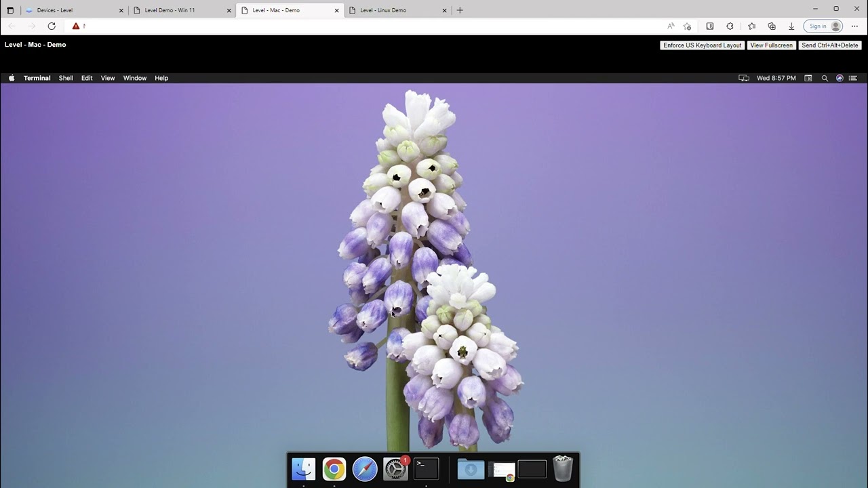Screen dimensions: 868x488
Task: Switch to the Devices - Level tab
Action: [x=75, y=10]
